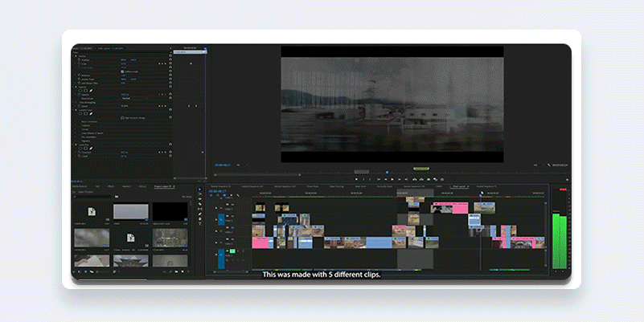The width and height of the screenshot is (644, 322).
Task: Open playback resolution dropdown in Program monitor
Action: point(539,165)
